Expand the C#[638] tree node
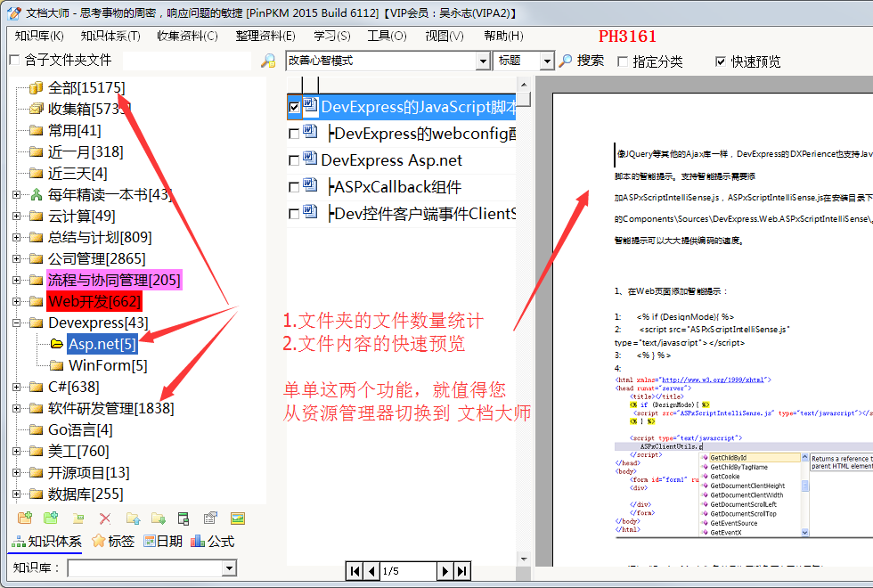Screen dimensions: 873x588 [x=16, y=388]
